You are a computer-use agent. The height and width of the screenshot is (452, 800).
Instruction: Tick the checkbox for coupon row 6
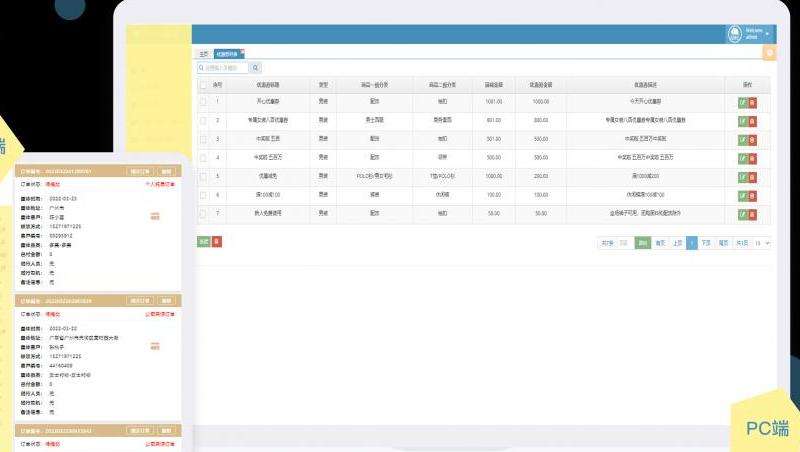[x=203, y=195]
